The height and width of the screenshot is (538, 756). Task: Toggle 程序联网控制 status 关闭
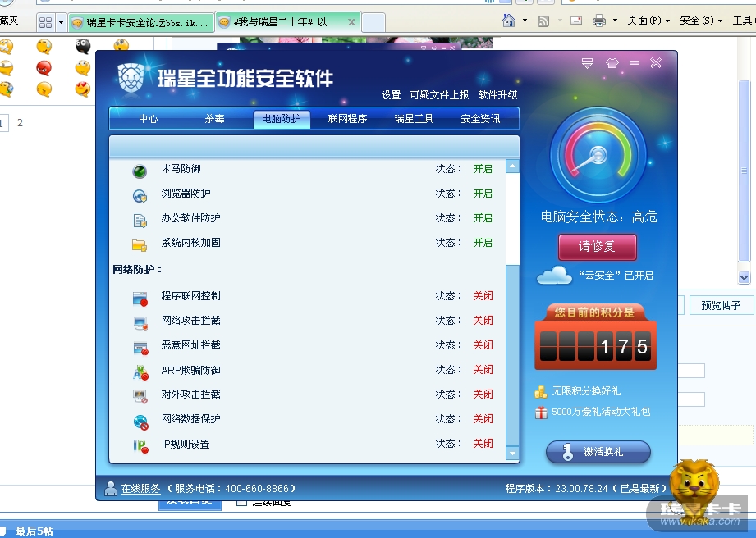tap(483, 296)
